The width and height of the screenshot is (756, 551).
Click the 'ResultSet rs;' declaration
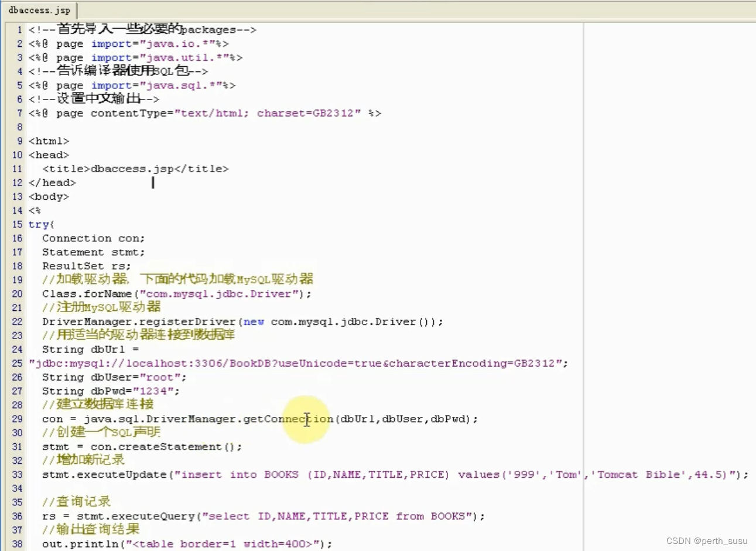click(87, 266)
